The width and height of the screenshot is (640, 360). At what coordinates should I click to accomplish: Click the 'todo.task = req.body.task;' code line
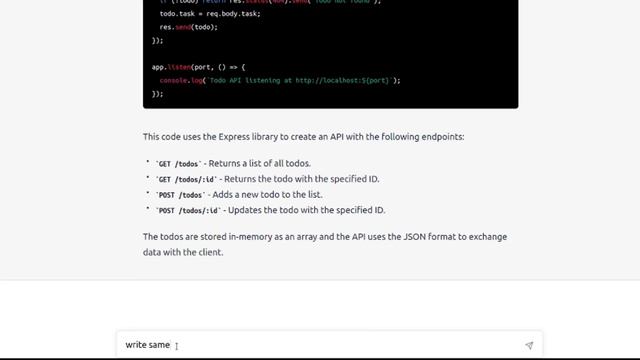pyautogui.click(x=210, y=14)
